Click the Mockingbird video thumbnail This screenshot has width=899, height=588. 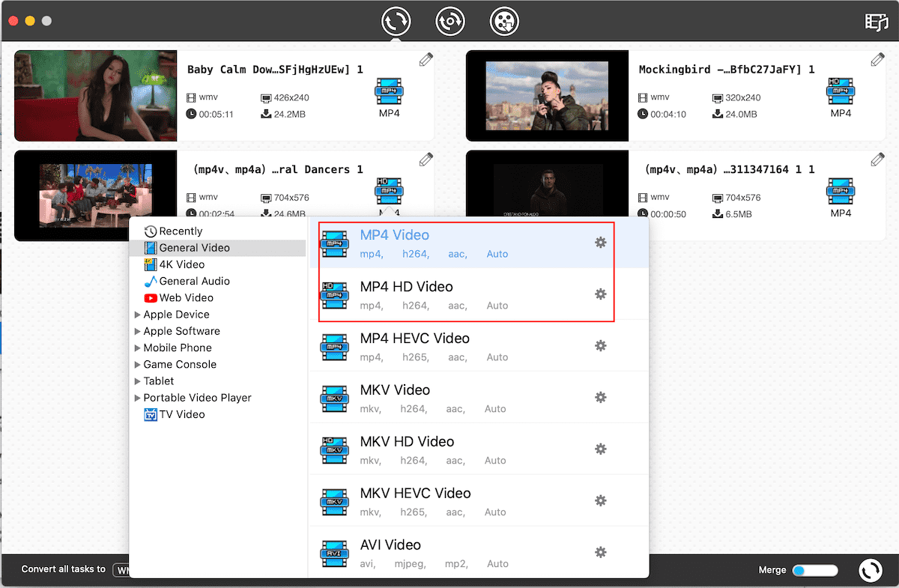[547, 96]
